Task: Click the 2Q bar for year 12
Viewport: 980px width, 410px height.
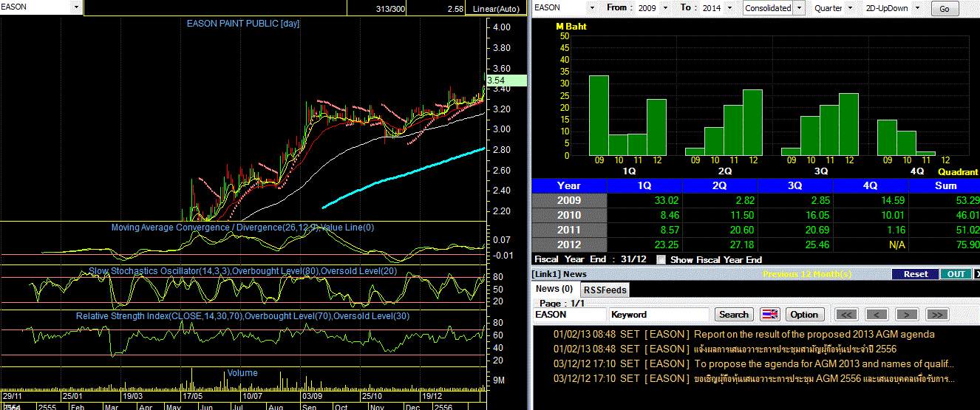Action: point(752,123)
